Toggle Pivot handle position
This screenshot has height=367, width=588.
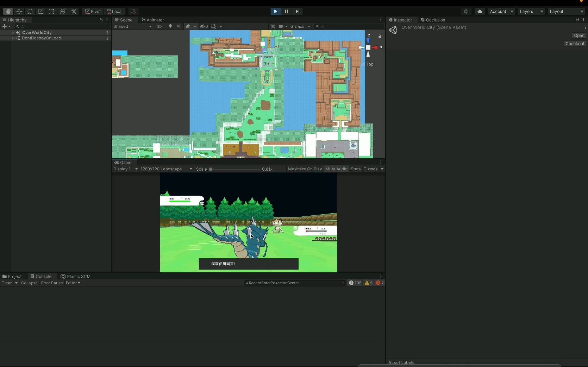[93, 11]
